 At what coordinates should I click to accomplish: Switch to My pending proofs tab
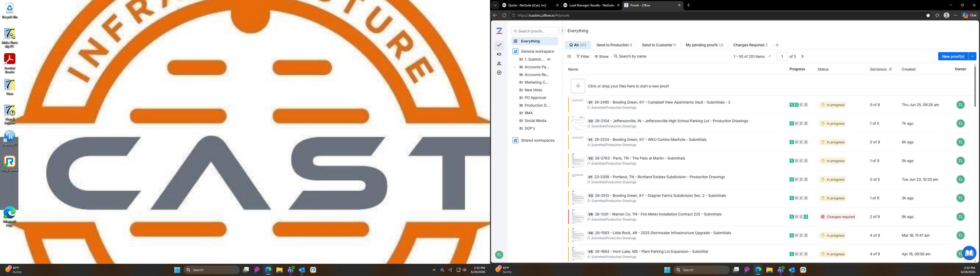pos(705,45)
